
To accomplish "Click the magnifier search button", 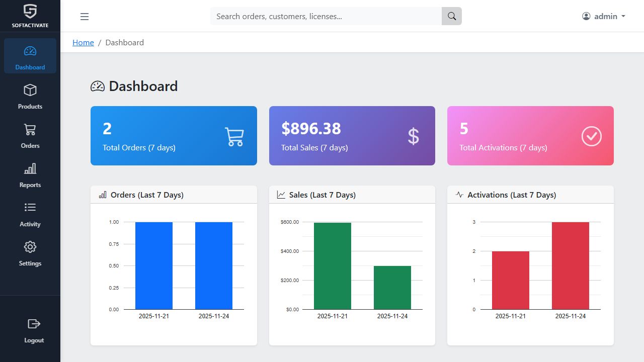I will pos(451,16).
